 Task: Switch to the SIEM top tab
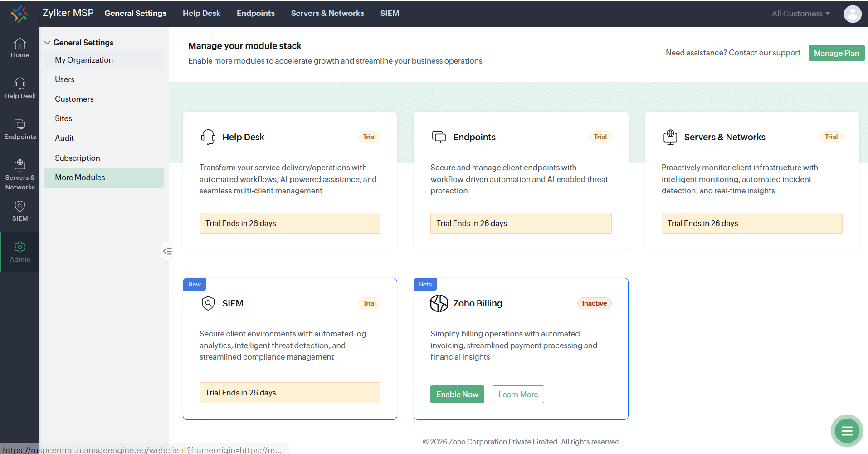point(390,13)
